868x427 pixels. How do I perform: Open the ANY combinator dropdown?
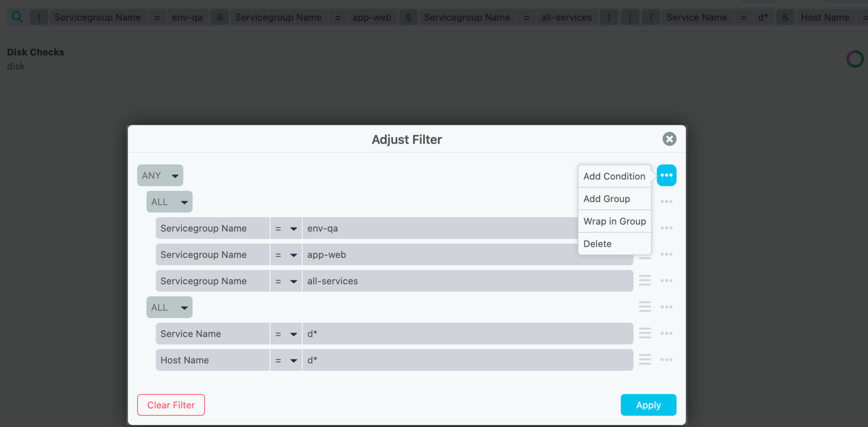coord(160,175)
